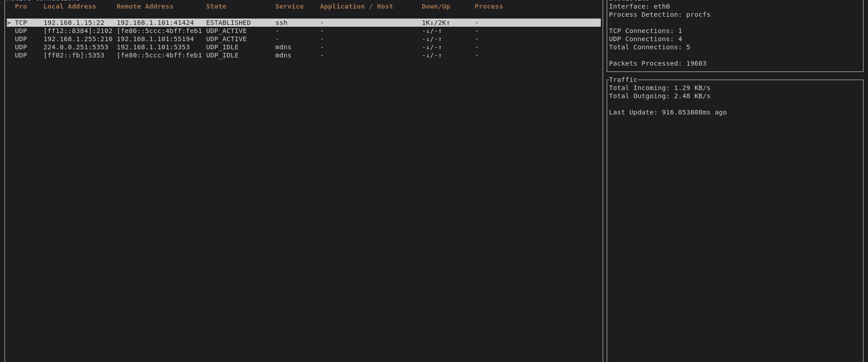
Task: Click Packets Processed: 19603
Action: point(658,63)
